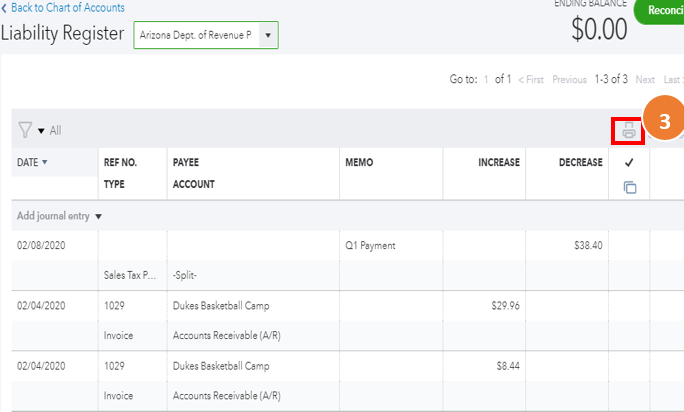
Task: Click the copy icon below checkmark column
Action: pyautogui.click(x=629, y=186)
